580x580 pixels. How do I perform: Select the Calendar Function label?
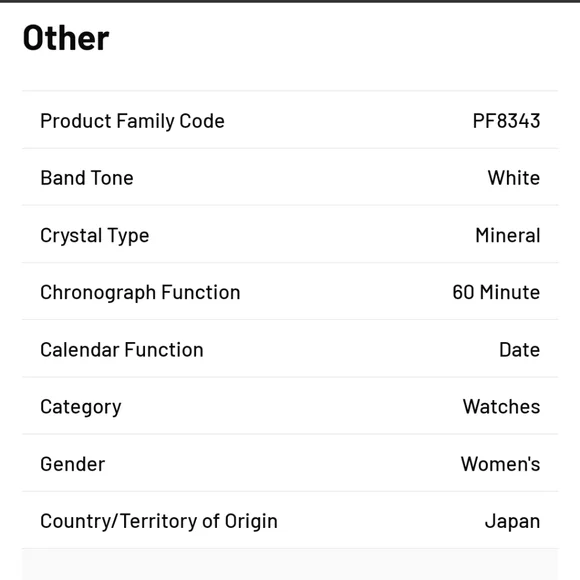(122, 350)
